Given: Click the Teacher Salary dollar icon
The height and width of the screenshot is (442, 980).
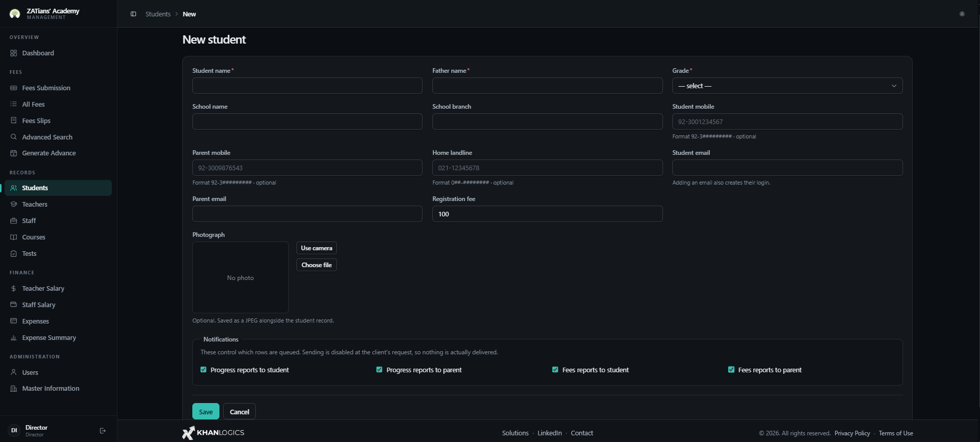Looking at the screenshot, I should pos(14,288).
